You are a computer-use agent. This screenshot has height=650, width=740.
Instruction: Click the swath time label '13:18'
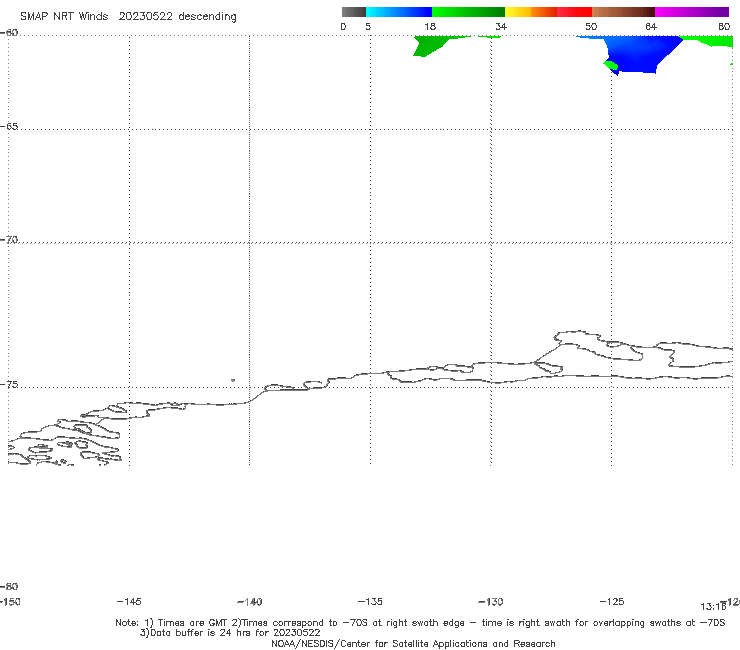pos(713,607)
